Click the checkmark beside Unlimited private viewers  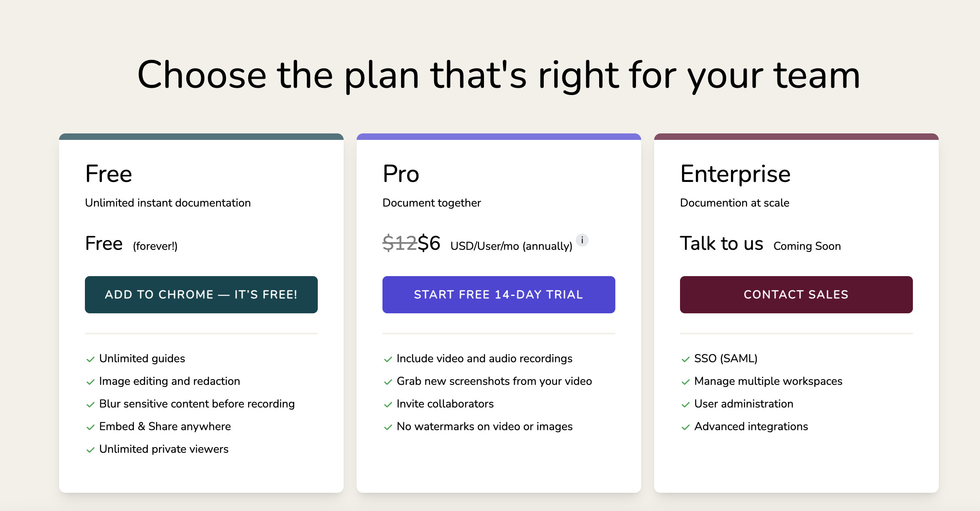click(90, 450)
